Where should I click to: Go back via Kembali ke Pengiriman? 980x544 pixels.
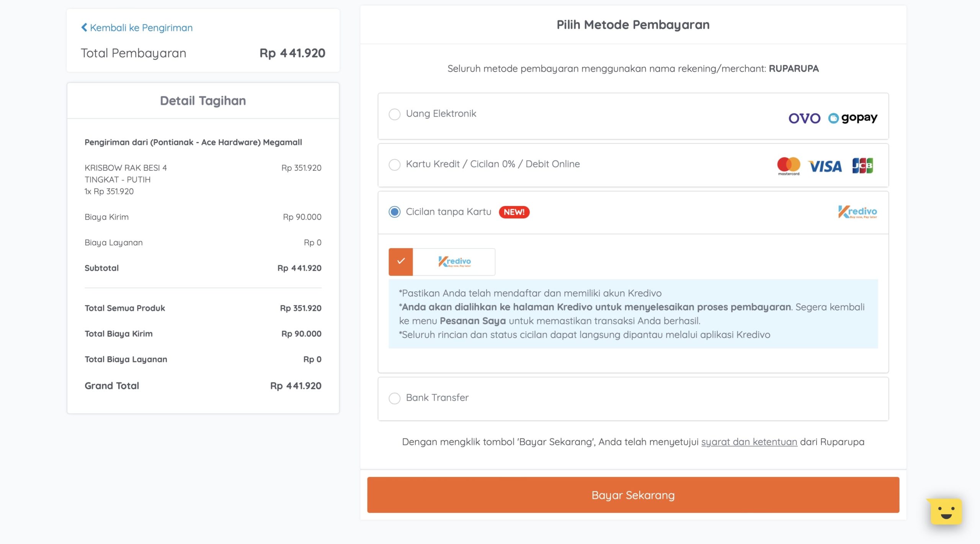pos(141,28)
